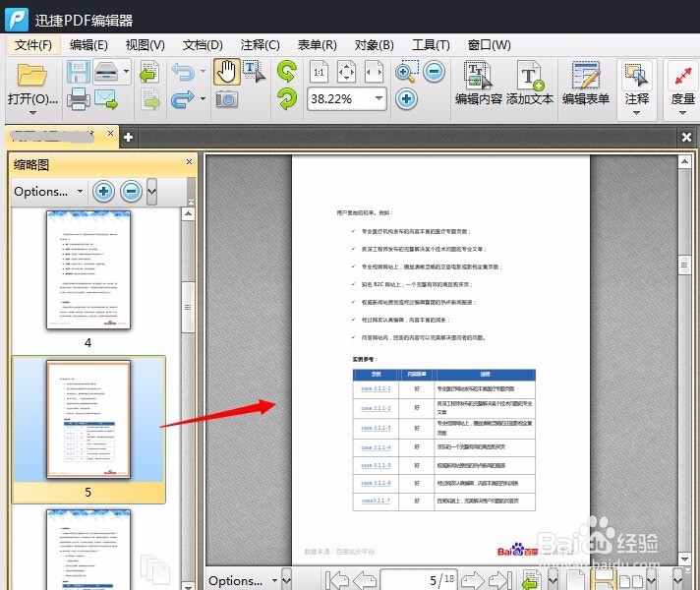This screenshot has height=590, width=700.
Task: Click the zoom in plus button in toolbar
Action: click(x=406, y=98)
